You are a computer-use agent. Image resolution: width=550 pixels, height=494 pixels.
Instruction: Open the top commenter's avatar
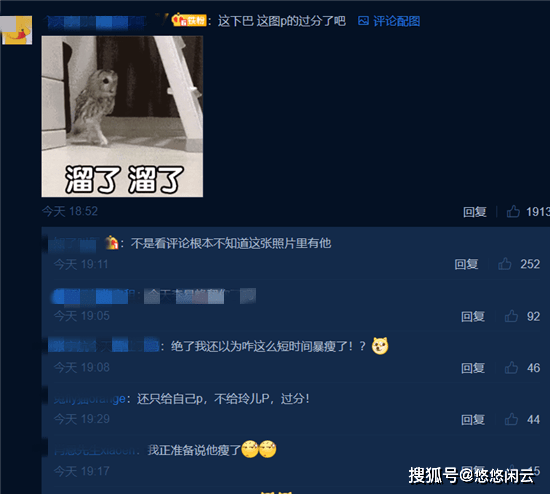(x=16, y=30)
